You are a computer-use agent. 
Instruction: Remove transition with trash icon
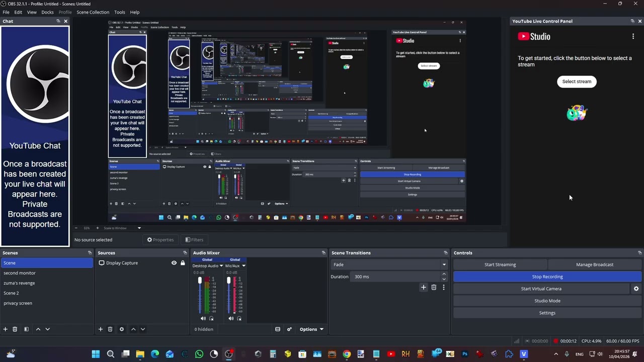(434, 288)
